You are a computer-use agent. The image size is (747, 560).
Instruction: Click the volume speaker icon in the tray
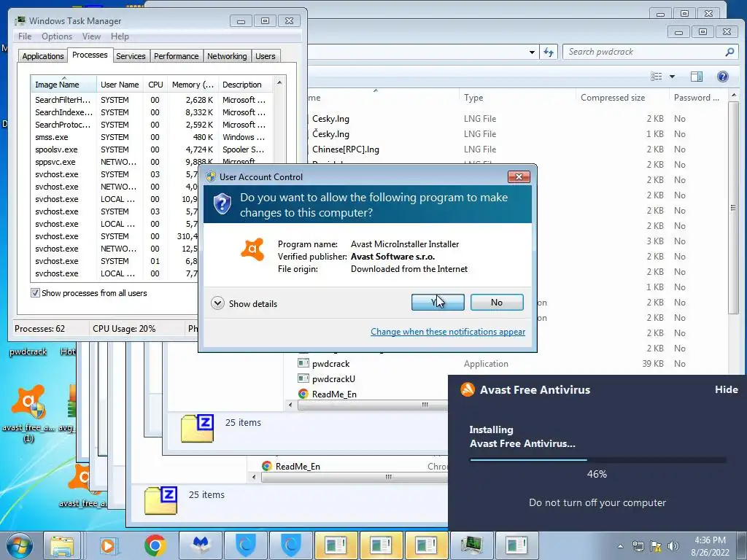click(673, 545)
